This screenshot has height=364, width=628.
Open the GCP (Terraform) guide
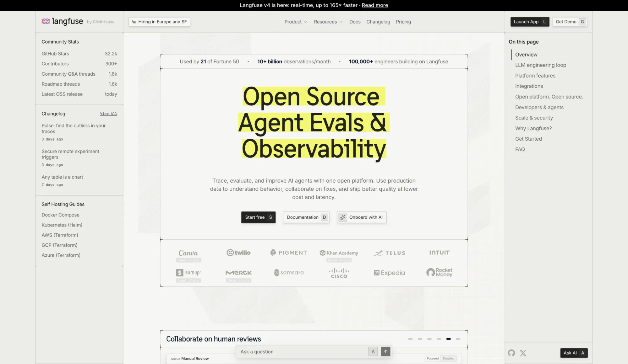(x=59, y=245)
